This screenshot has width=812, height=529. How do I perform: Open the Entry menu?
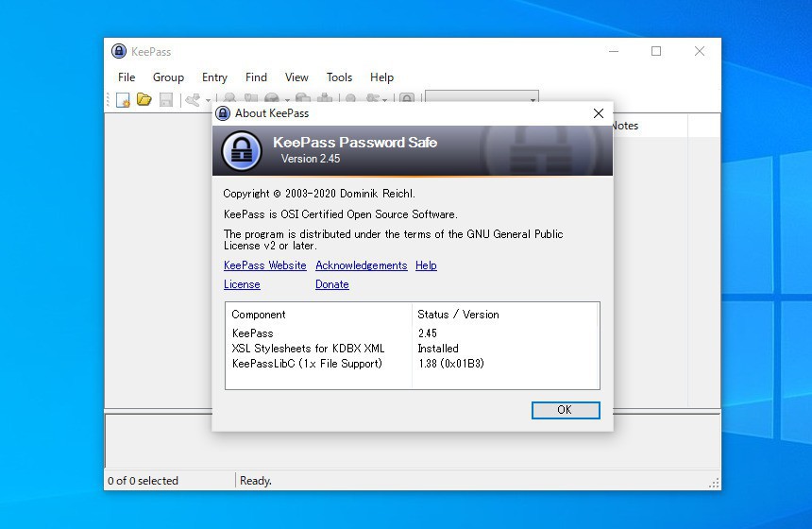click(x=214, y=77)
